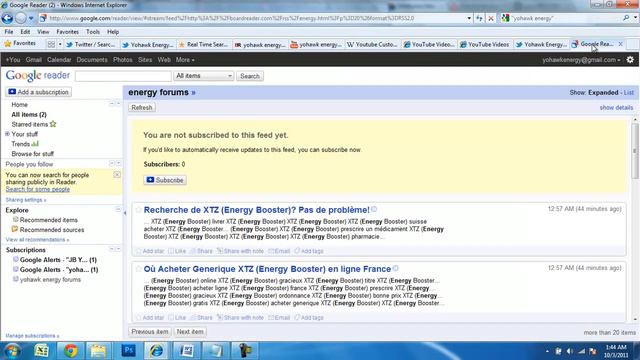Click the volume speaker tray icon
The width and height of the screenshot is (640, 360).
570,351
